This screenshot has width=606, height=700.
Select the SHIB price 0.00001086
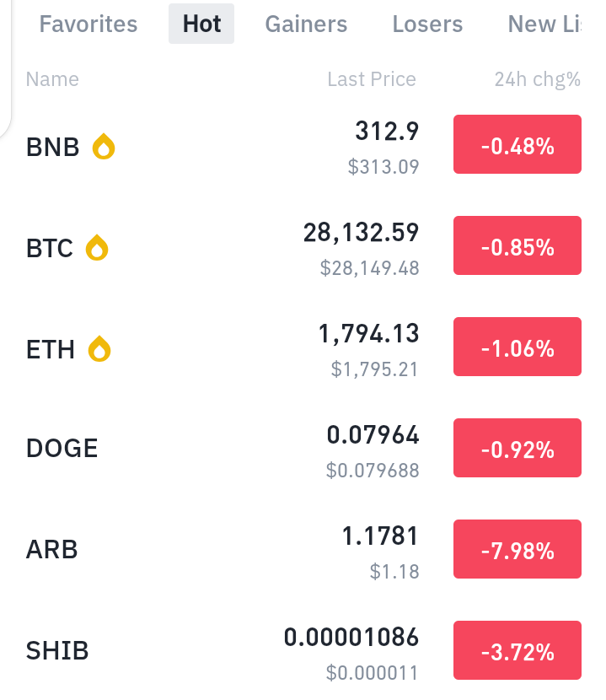click(x=351, y=637)
